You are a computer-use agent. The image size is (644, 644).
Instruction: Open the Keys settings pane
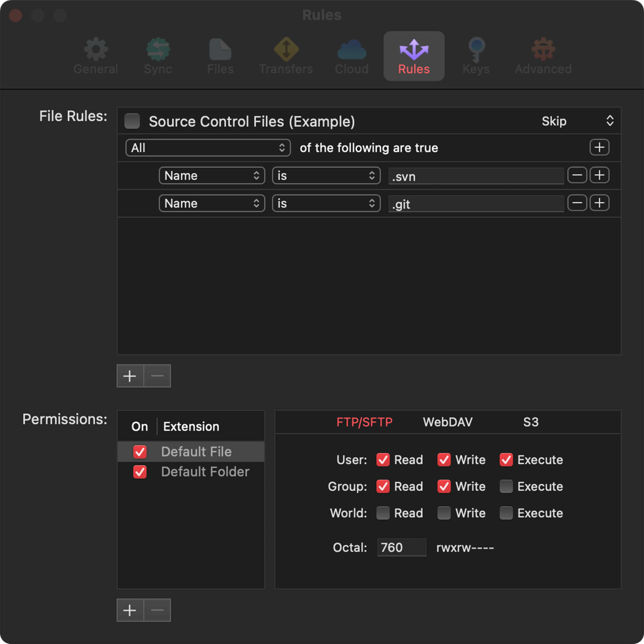tap(476, 55)
